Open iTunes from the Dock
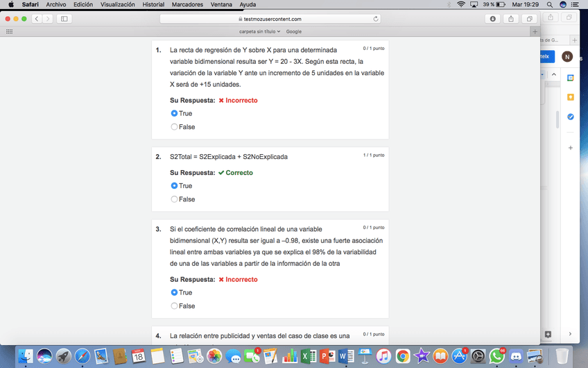The width and height of the screenshot is (588, 368). point(383,356)
